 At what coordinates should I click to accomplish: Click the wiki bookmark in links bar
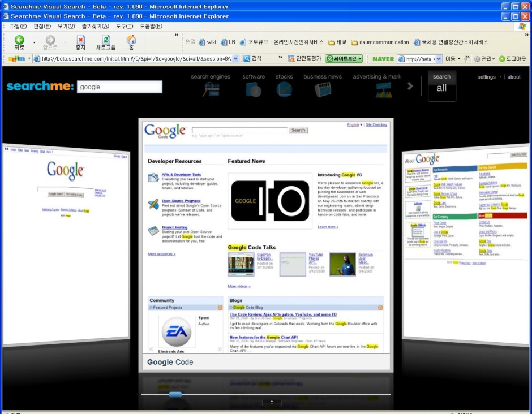(207, 42)
